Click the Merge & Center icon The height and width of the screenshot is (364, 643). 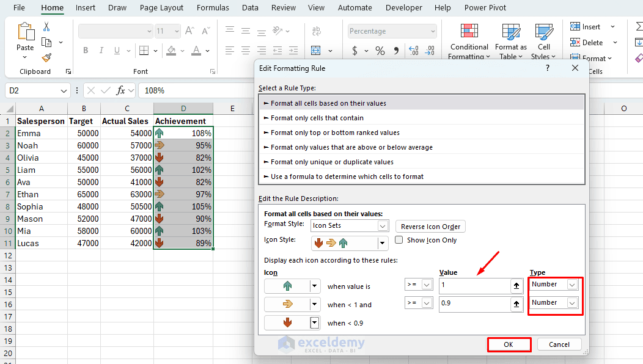[316, 51]
